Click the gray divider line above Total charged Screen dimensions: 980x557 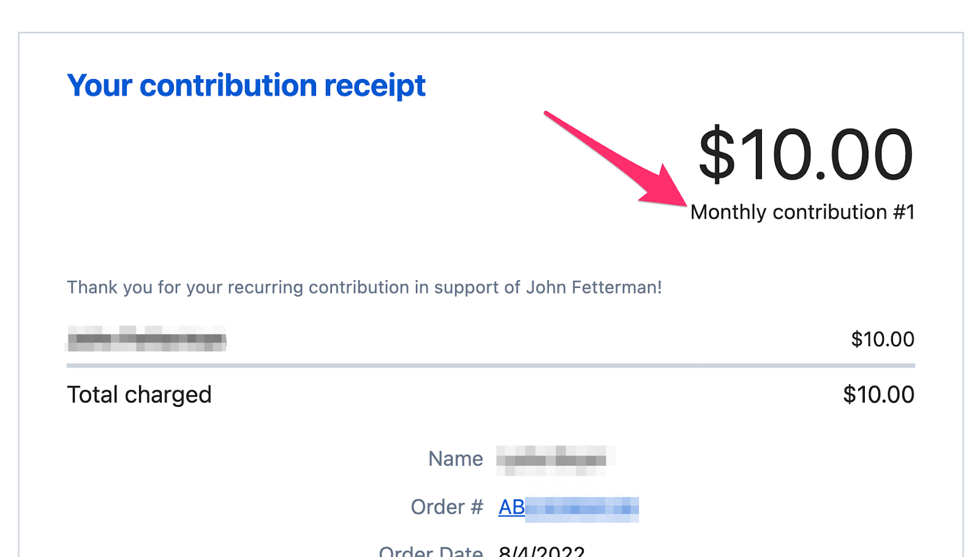point(490,366)
